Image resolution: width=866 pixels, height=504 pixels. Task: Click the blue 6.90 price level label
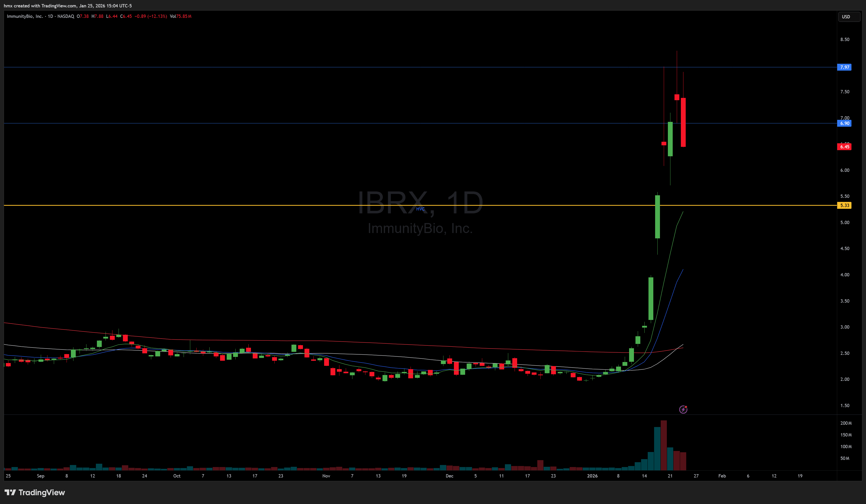click(844, 123)
